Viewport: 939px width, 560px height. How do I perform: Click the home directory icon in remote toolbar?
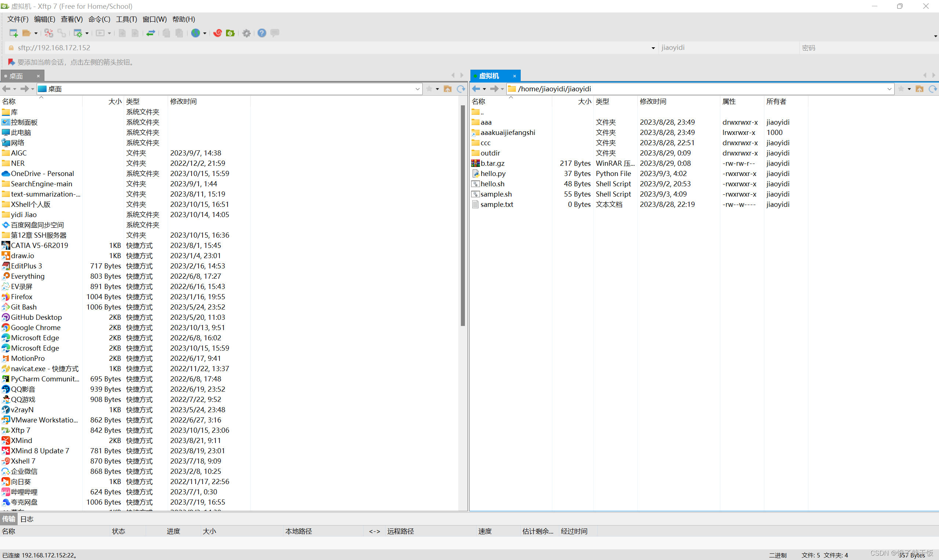click(919, 89)
